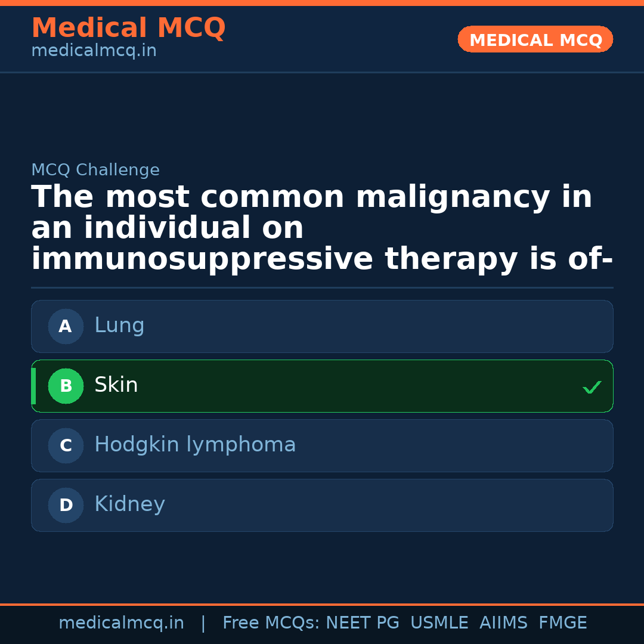Click the green circled B icon
The width and height of the screenshot is (644, 644).
66,386
